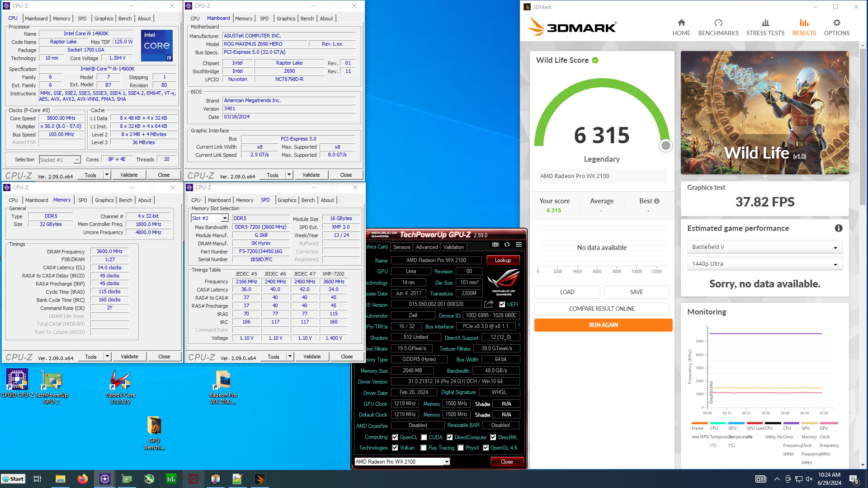The image size is (868, 488).
Task: Open the Battlefield V game dropdown
Action: pos(764,247)
